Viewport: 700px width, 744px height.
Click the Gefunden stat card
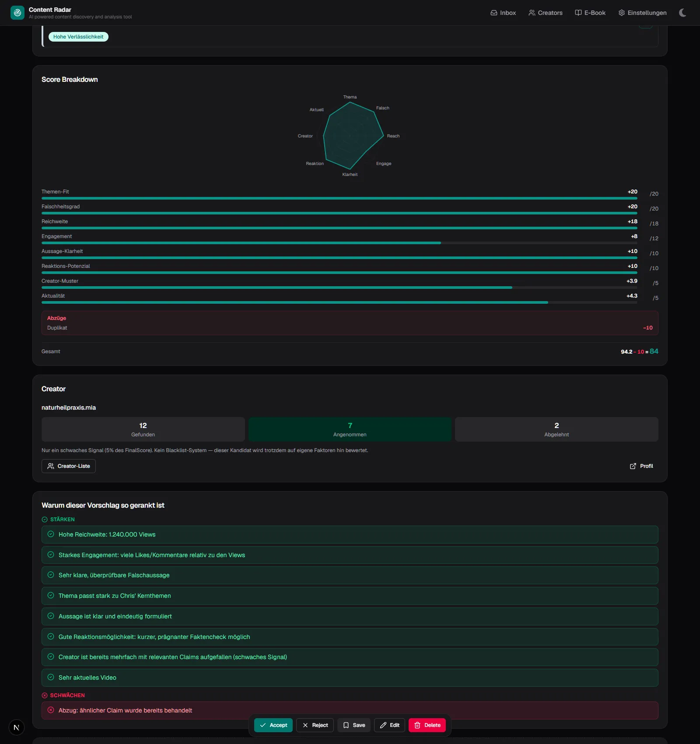143,429
